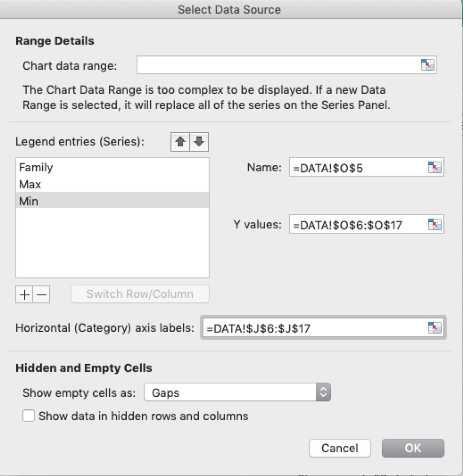Image resolution: width=463 pixels, height=476 pixels.
Task: Move the Min series up with arrow icon
Action: (180, 142)
